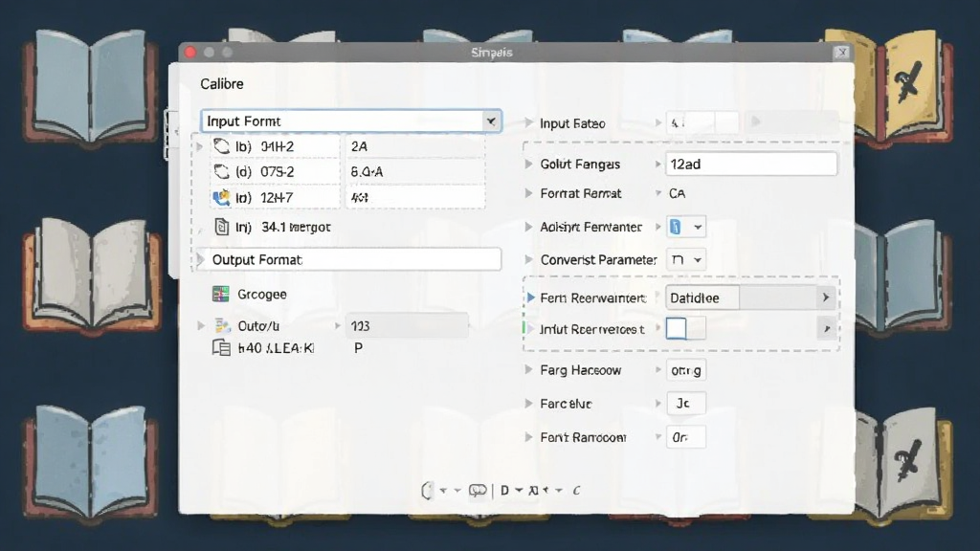980x551 pixels.
Task: Expand the 'Outo/u' tree row
Action: [201, 325]
